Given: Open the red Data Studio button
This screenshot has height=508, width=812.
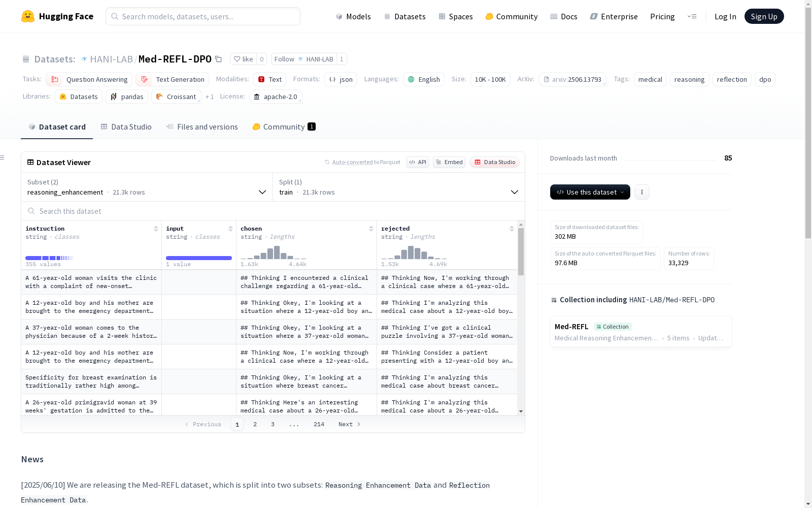Looking at the screenshot, I should [494, 162].
